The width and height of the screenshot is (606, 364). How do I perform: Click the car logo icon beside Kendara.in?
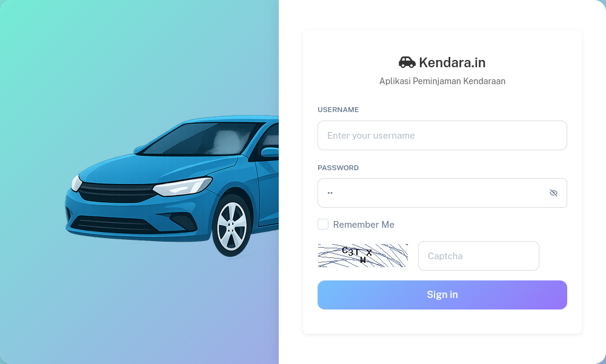click(x=407, y=62)
